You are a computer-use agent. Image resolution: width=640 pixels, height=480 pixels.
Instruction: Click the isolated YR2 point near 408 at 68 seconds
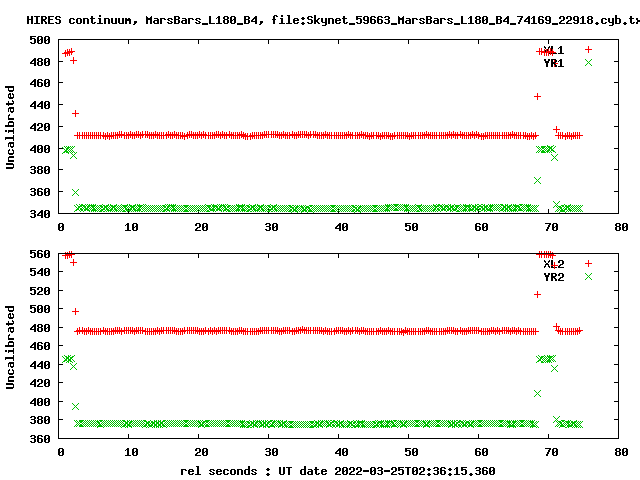(537, 393)
